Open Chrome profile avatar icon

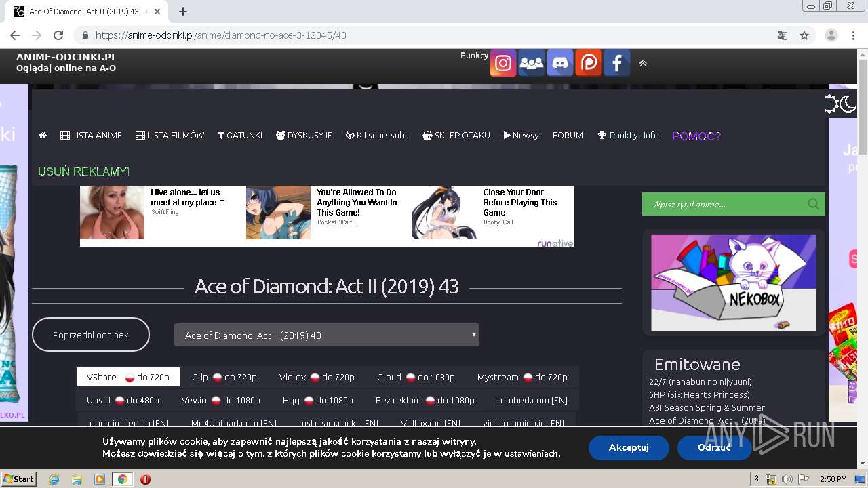pos(831,35)
